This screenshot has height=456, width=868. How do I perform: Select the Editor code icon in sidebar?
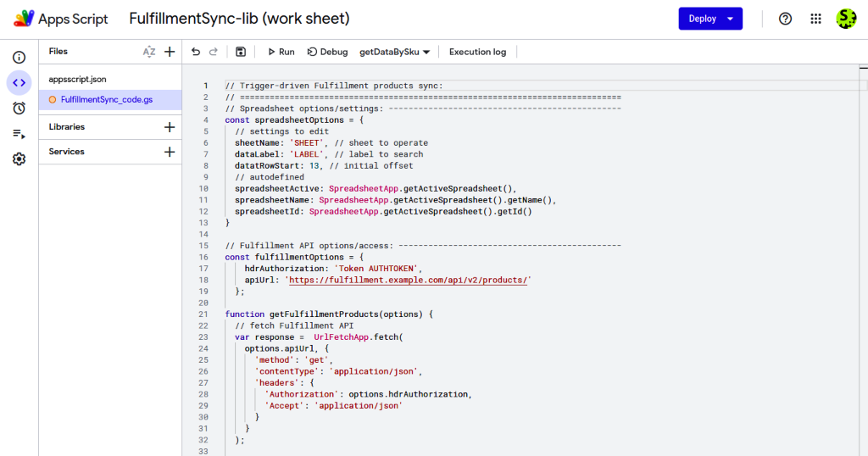19,83
